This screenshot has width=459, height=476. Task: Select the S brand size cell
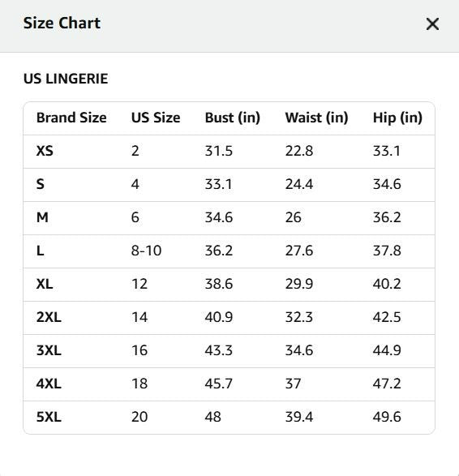click(x=41, y=184)
